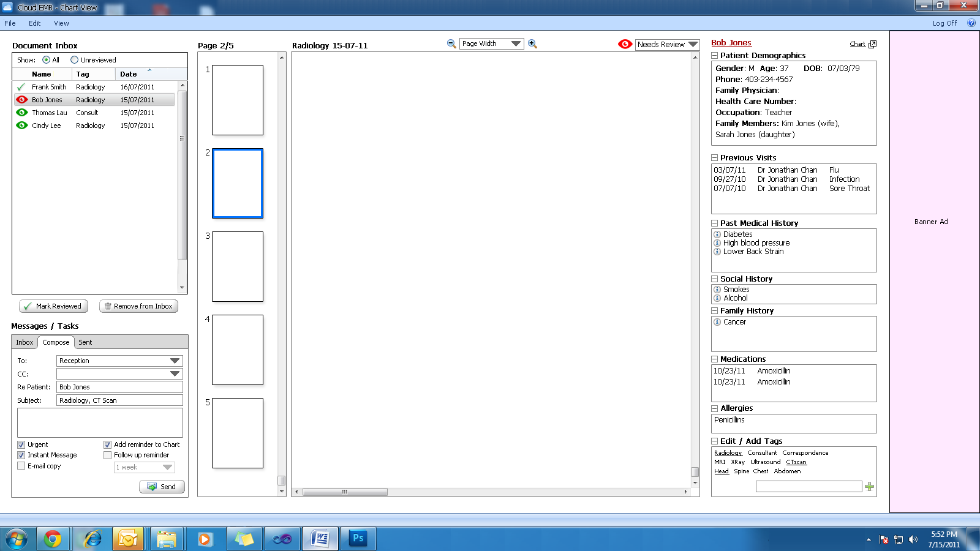This screenshot has height=551, width=980.
Task: Enable the E-mail copy checkbox
Action: 21,466
